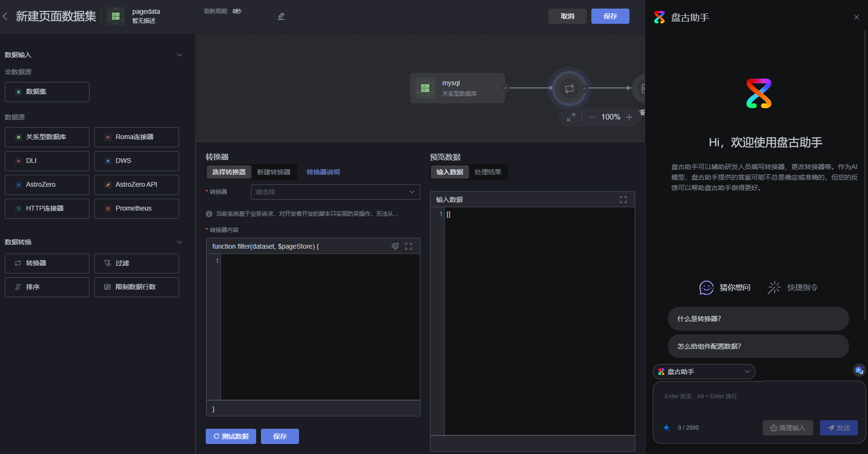This screenshot has width=868, height=454.
Task: Add an HTTP连接器 data source
Action: pyautogui.click(x=47, y=209)
